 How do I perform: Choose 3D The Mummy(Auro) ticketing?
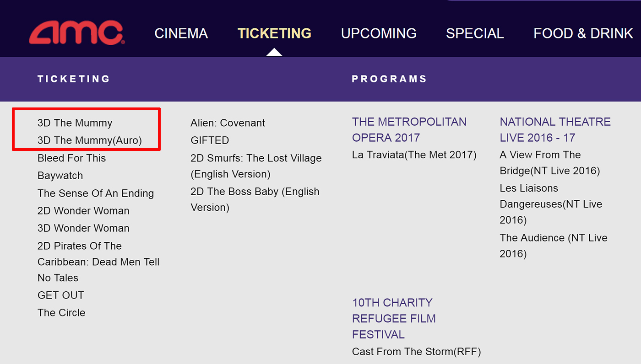tap(90, 140)
